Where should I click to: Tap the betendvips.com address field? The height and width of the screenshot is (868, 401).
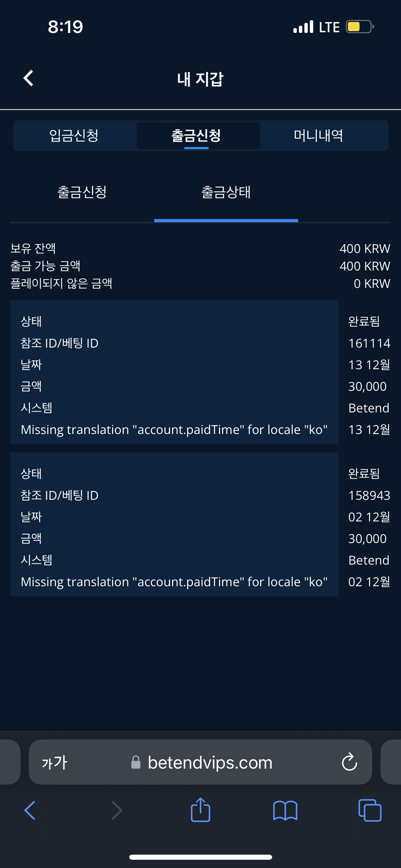pos(210,762)
